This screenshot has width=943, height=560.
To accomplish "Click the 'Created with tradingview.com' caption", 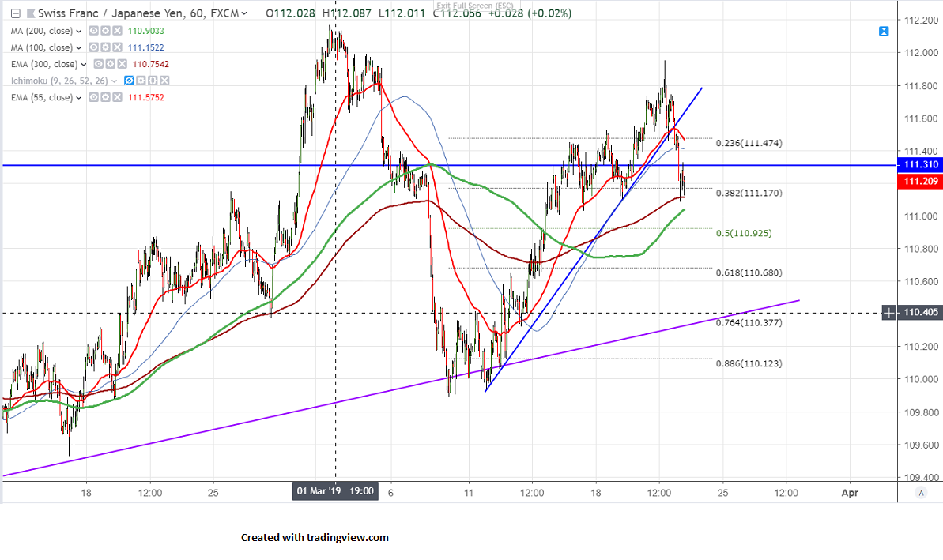I will pyautogui.click(x=315, y=537).
